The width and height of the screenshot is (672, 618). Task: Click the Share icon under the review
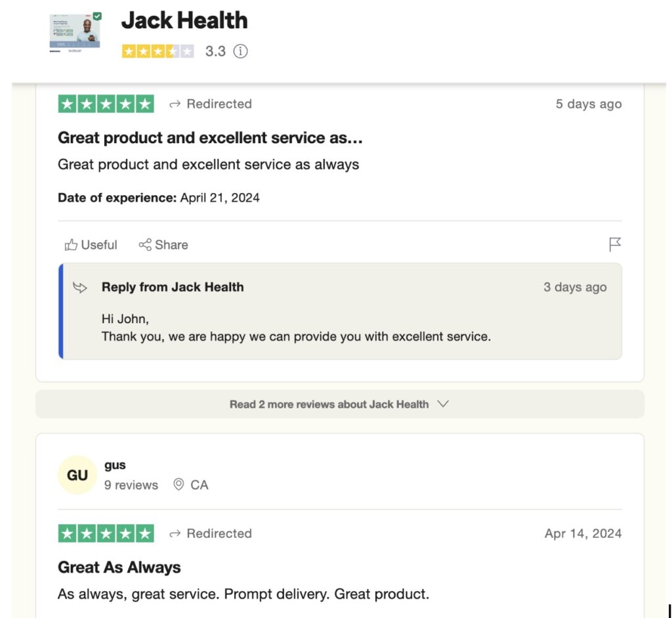145,245
